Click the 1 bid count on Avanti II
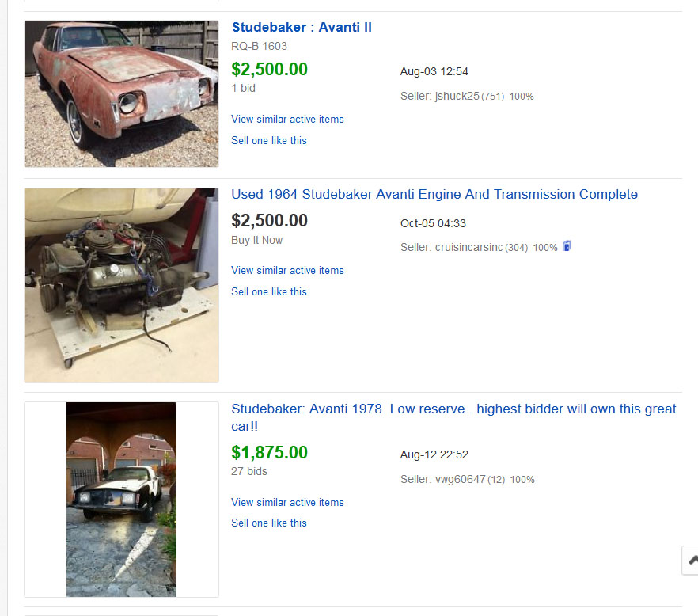Image resolution: width=698 pixels, height=616 pixels. (x=244, y=89)
